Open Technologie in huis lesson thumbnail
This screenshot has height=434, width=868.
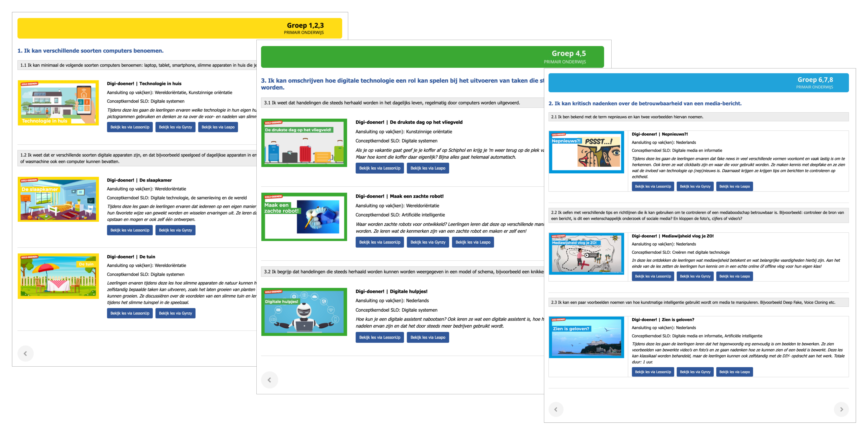click(58, 103)
